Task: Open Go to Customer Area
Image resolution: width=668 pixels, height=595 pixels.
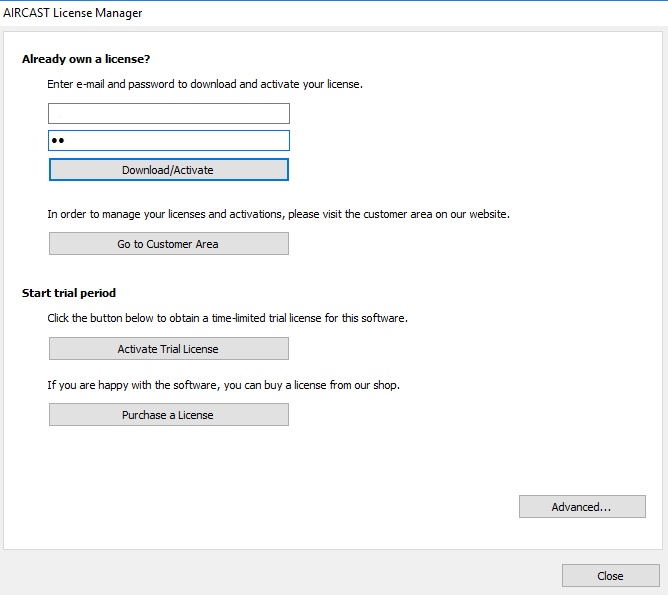Action: (x=169, y=244)
